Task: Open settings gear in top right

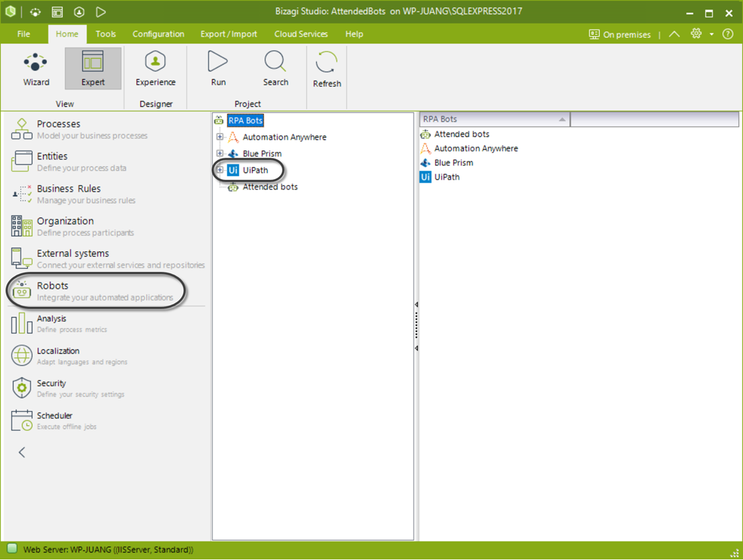Action: (x=695, y=33)
